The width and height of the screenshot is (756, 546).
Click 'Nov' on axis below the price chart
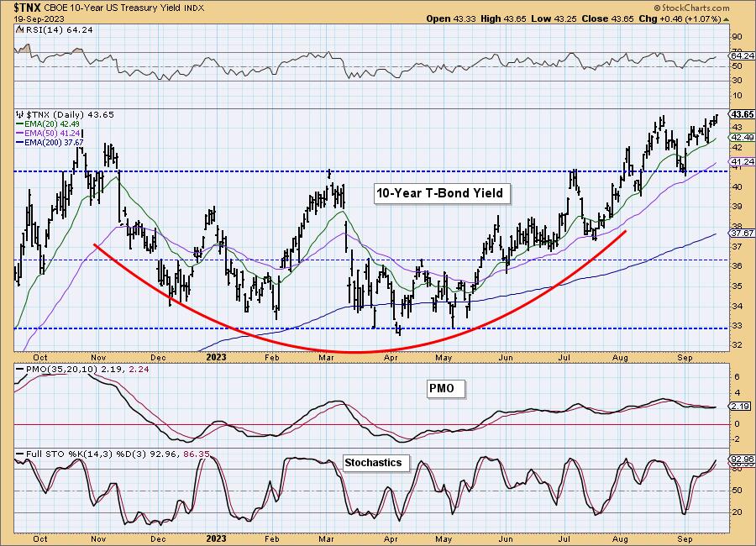coord(98,357)
